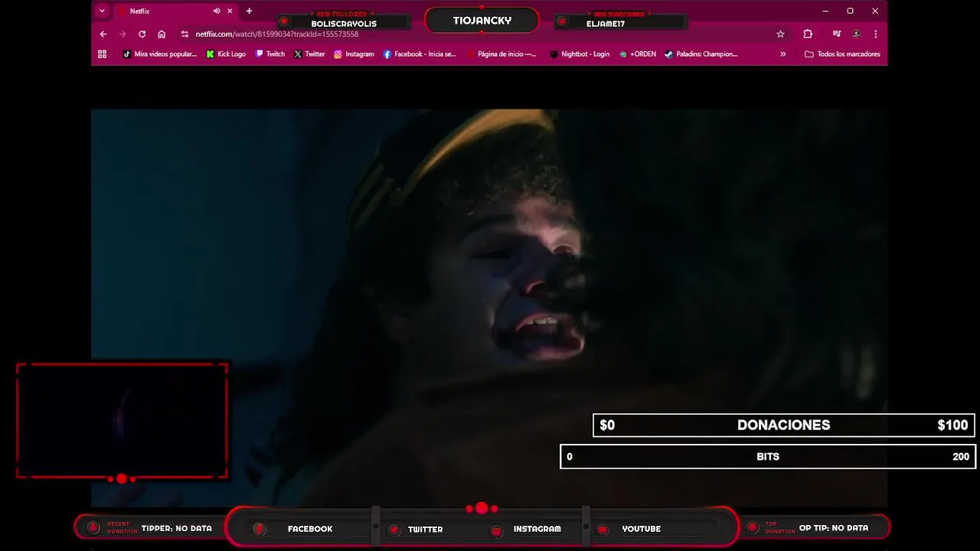Click the DONACIONES goal bar

[x=783, y=425]
